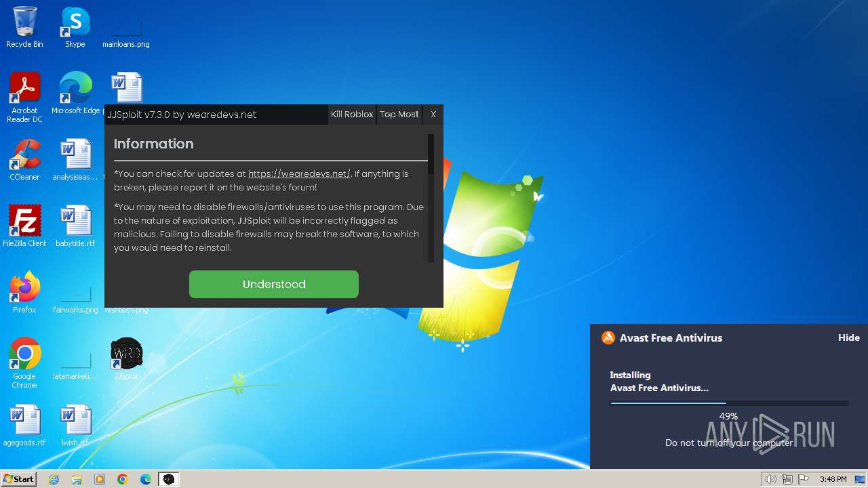Click the volume speaker tray icon

(x=771, y=479)
